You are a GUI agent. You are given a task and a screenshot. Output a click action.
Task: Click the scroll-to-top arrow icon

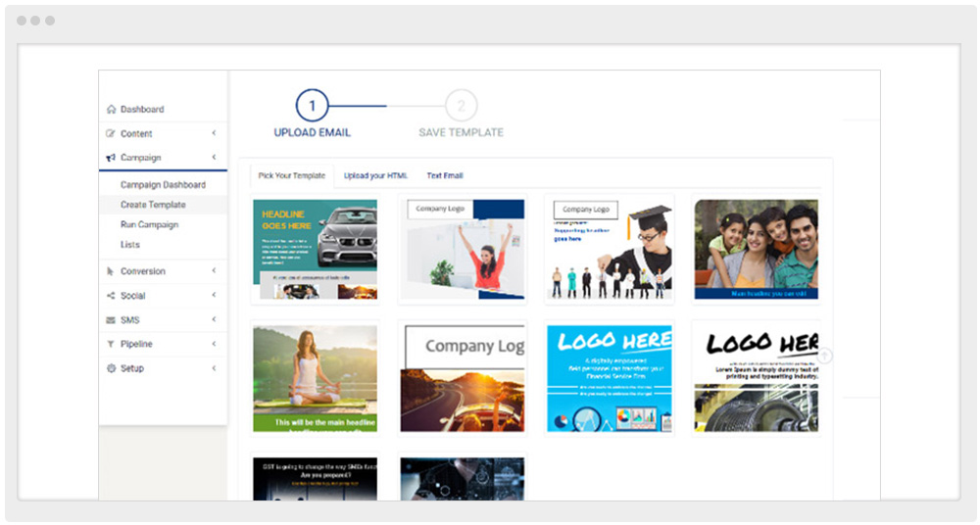[x=825, y=356]
